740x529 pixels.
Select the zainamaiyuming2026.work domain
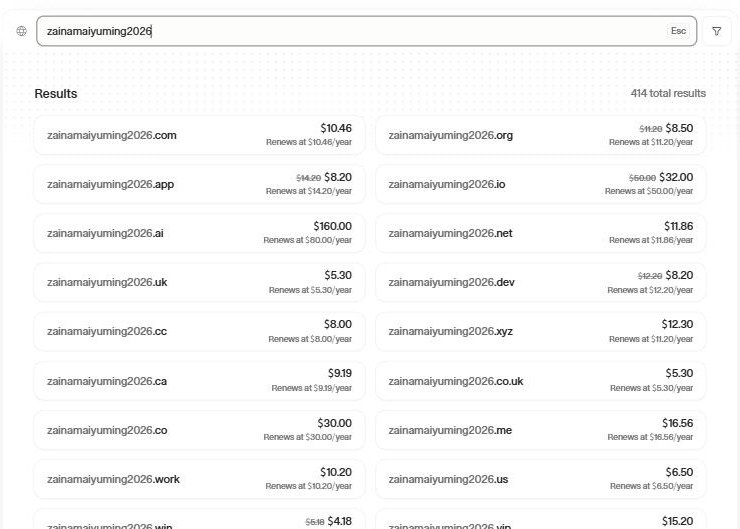click(199, 479)
